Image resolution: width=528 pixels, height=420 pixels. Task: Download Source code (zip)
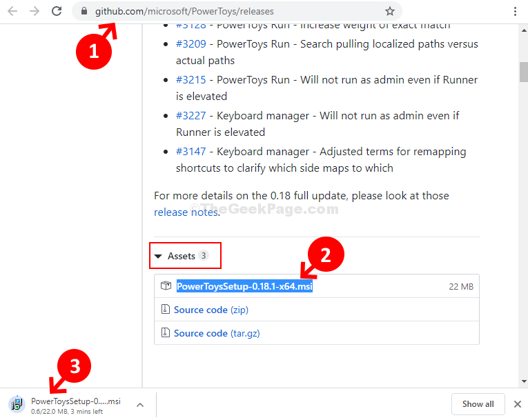(x=211, y=310)
